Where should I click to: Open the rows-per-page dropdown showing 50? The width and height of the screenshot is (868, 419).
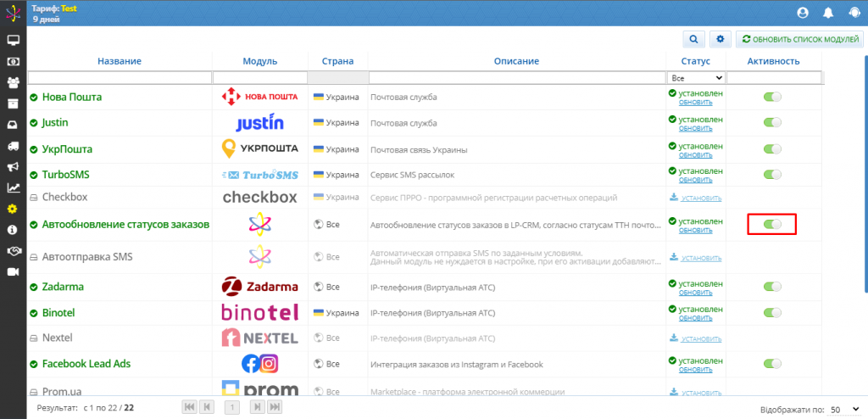coord(843,410)
